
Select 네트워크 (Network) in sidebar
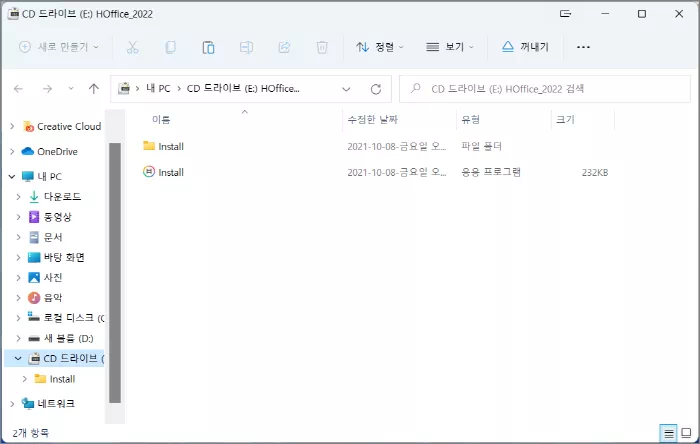point(56,404)
